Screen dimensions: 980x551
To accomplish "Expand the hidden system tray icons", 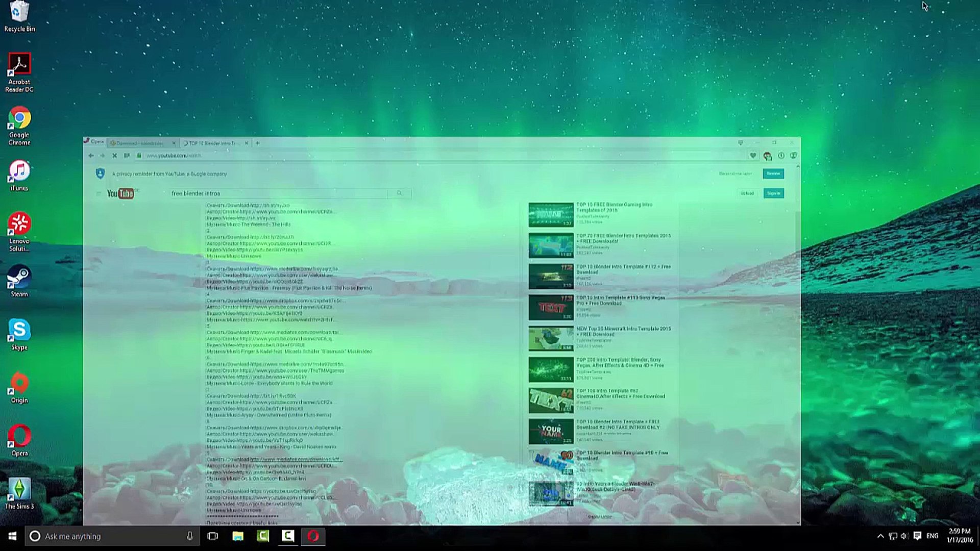I will coord(880,536).
